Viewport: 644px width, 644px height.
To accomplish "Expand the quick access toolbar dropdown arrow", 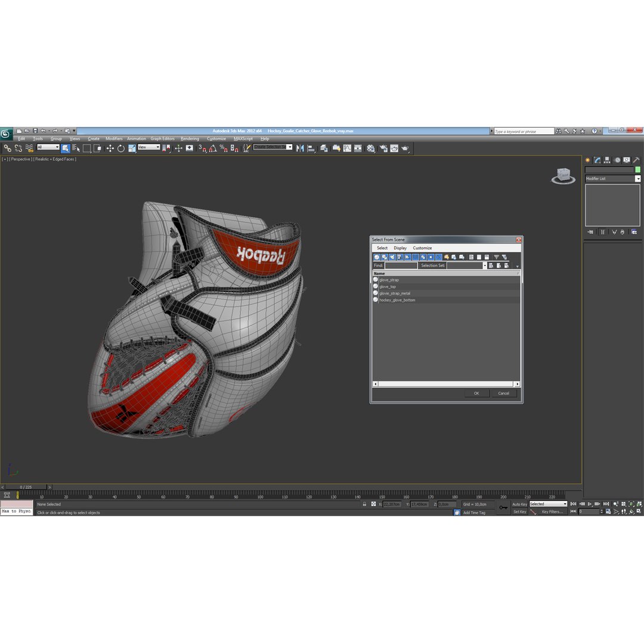I will tap(75, 131).
